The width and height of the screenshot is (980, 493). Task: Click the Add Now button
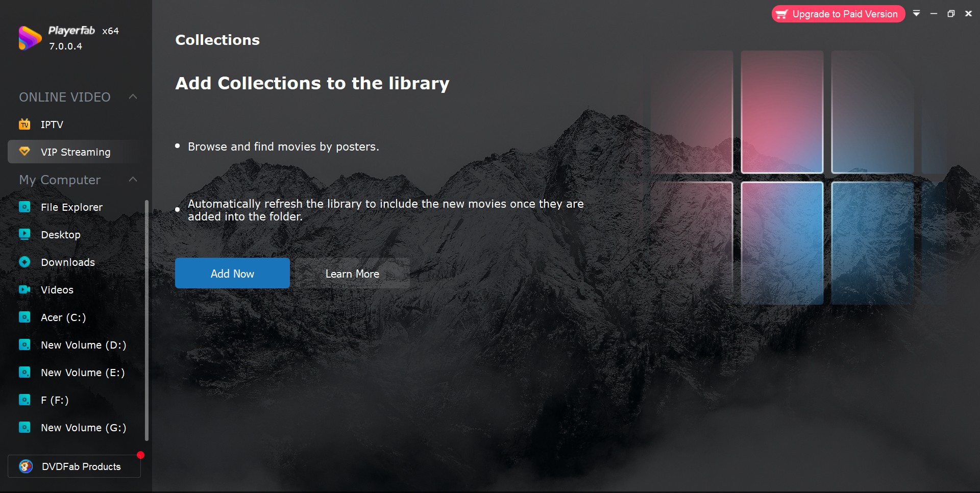click(232, 273)
